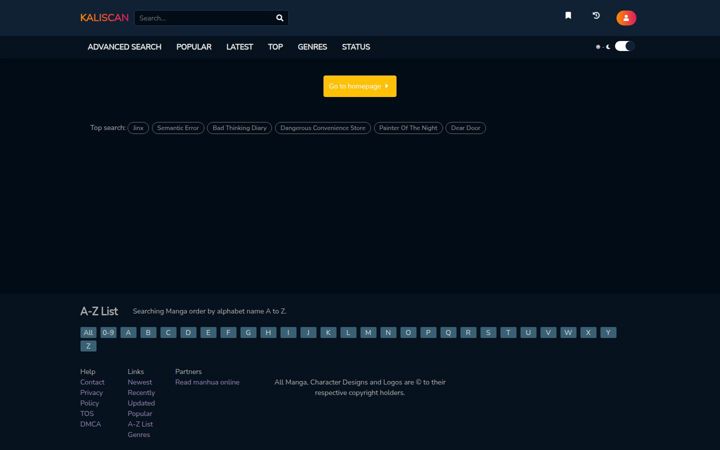
Task: Open the Advanced Search menu
Action: pos(124,47)
